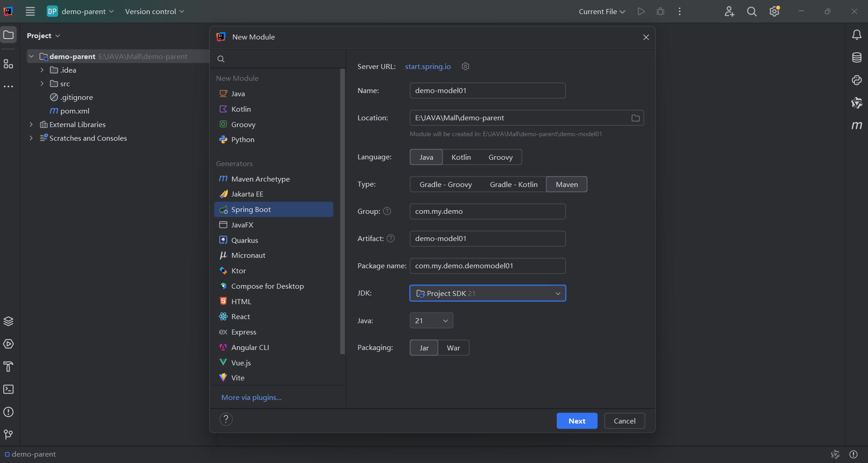Expand the src folder
Viewport: 868px width, 463px height.
(x=42, y=84)
